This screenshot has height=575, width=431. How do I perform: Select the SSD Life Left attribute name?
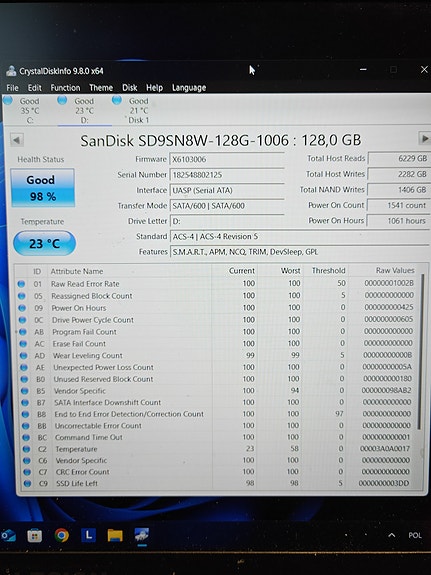(77, 483)
